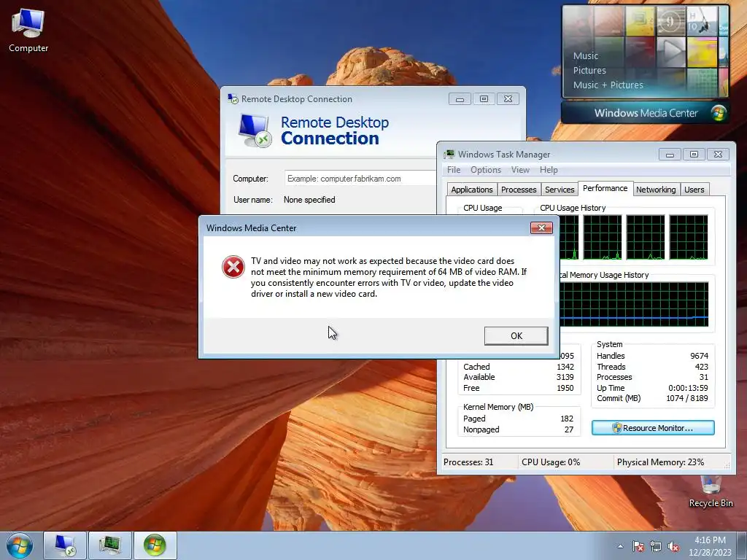Click the large Remote Desktop computer logo
This screenshot has height=560, width=747.
point(255,131)
